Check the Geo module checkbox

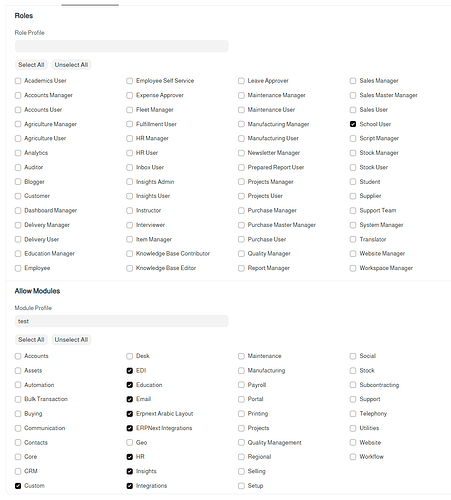[x=129, y=443]
